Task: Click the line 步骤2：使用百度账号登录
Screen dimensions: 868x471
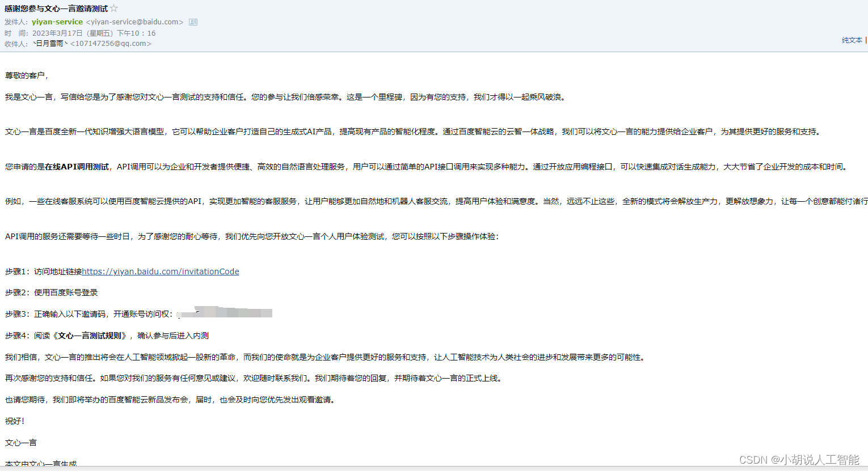Action: [52, 292]
